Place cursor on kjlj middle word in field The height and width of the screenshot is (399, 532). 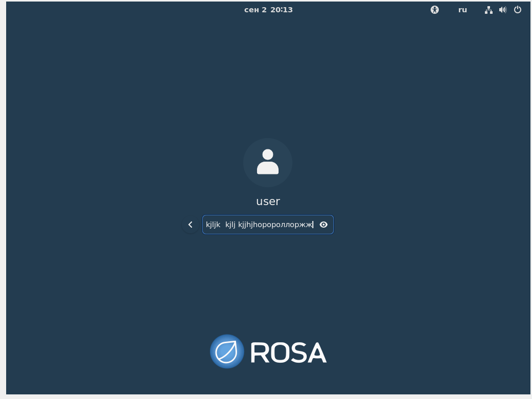230,225
